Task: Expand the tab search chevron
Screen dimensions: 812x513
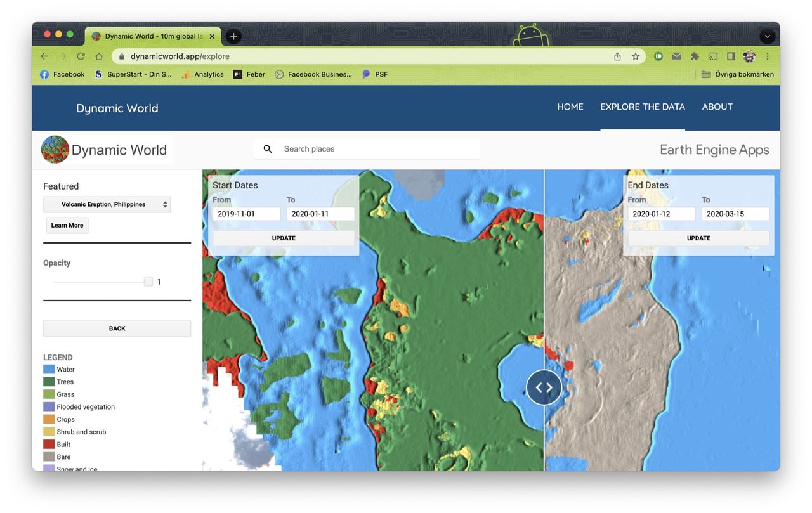Action: [768, 36]
